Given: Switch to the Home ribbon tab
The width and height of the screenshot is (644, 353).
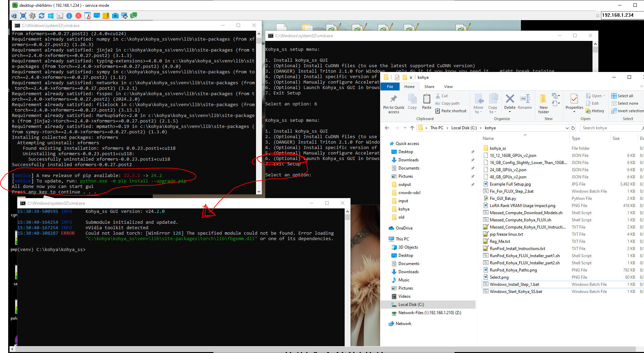Looking at the screenshot, I should coord(409,87).
